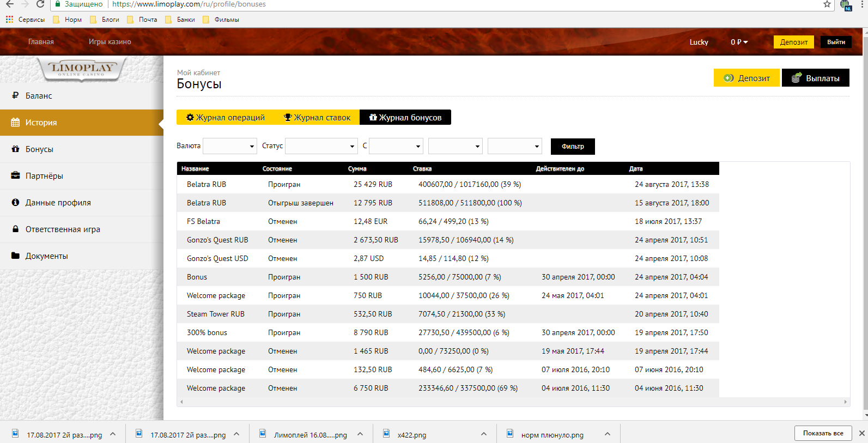Expand options for норм плюнуло.png download
868x443 pixels.
pyautogui.click(x=608, y=434)
